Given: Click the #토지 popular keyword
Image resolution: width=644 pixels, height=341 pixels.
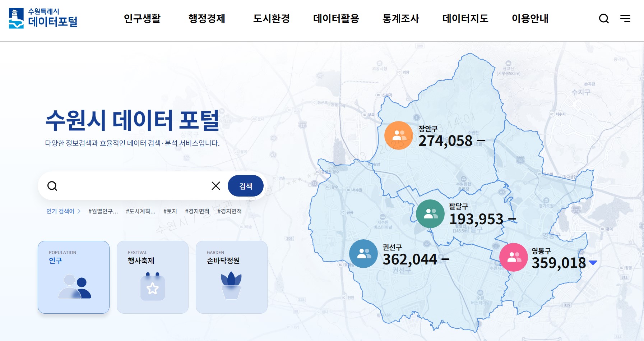Looking at the screenshot, I should [x=170, y=211].
